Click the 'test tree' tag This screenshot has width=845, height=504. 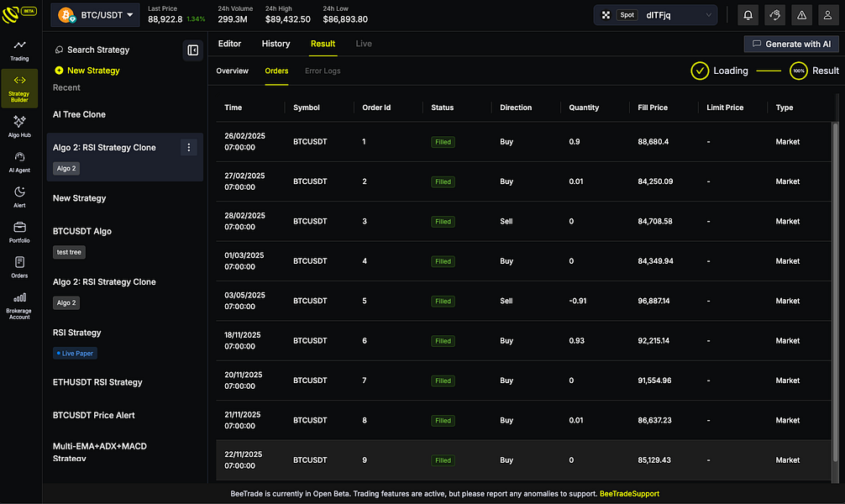click(x=69, y=252)
